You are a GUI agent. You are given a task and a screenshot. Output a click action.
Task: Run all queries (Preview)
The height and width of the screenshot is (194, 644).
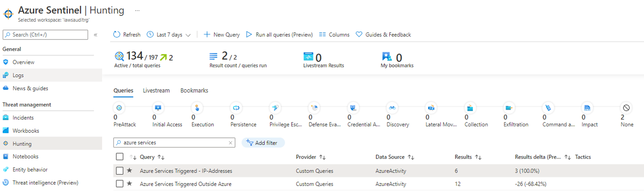click(x=279, y=35)
